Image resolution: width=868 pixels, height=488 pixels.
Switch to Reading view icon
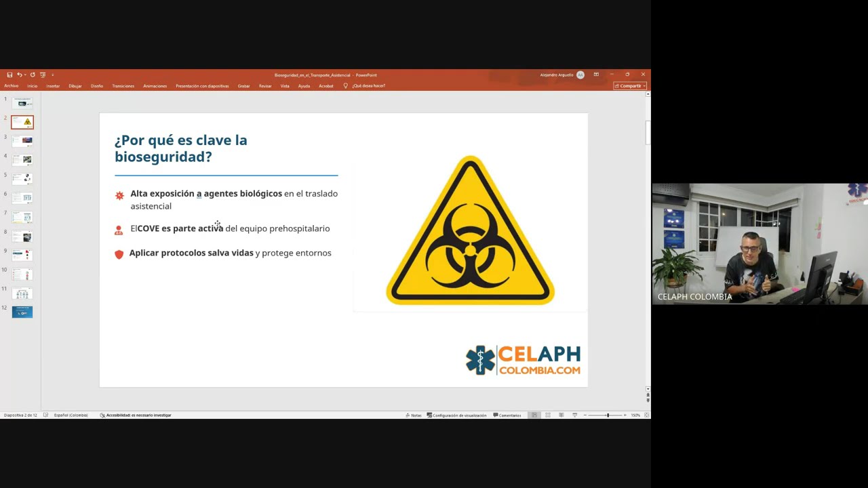pyautogui.click(x=561, y=415)
